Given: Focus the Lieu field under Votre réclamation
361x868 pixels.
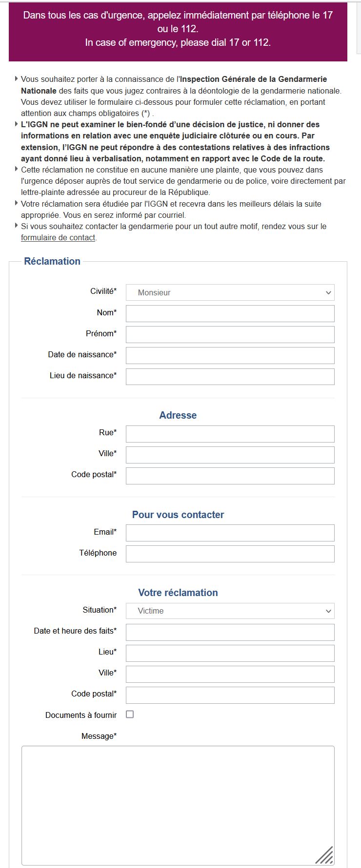Looking at the screenshot, I should pyautogui.click(x=230, y=653).
